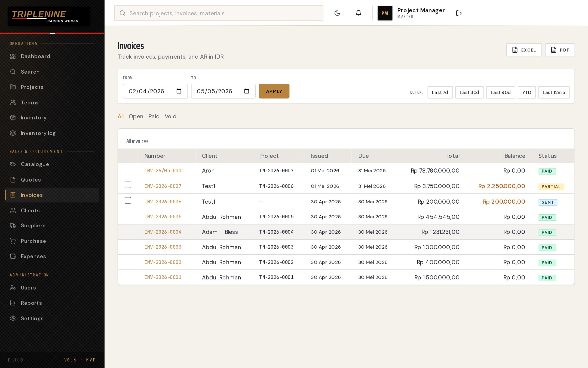Export invoices with the EXCEL button
Image resolution: width=588 pixels, height=368 pixels.
[x=524, y=50]
